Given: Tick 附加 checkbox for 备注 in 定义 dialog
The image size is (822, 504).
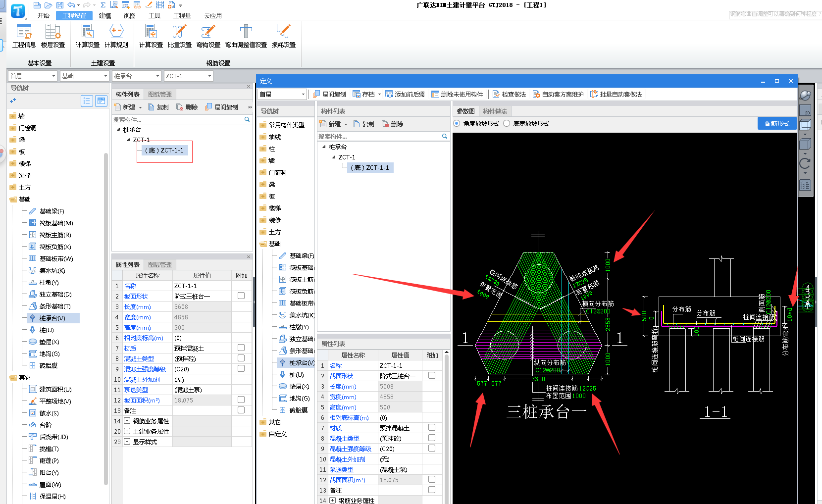Looking at the screenshot, I should [432, 490].
